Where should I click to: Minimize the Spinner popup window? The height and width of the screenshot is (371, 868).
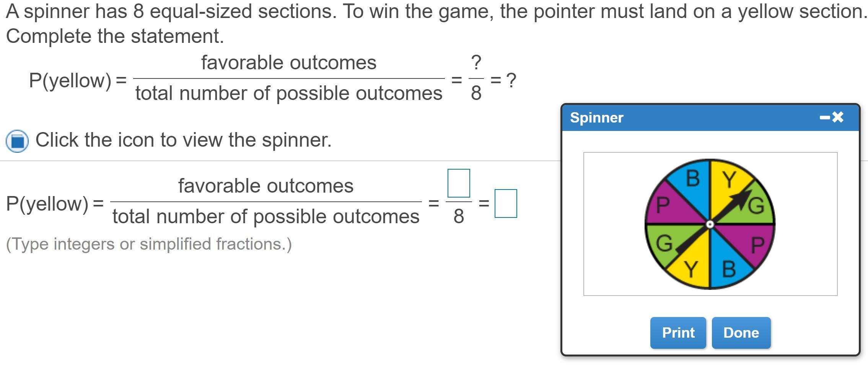(x=824, y=117)
